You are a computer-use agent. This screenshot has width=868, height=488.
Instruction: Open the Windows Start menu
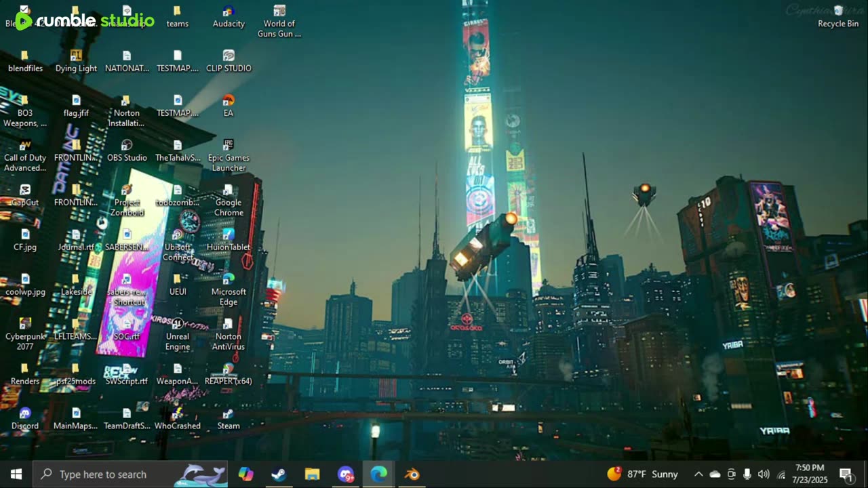(16, 474)
